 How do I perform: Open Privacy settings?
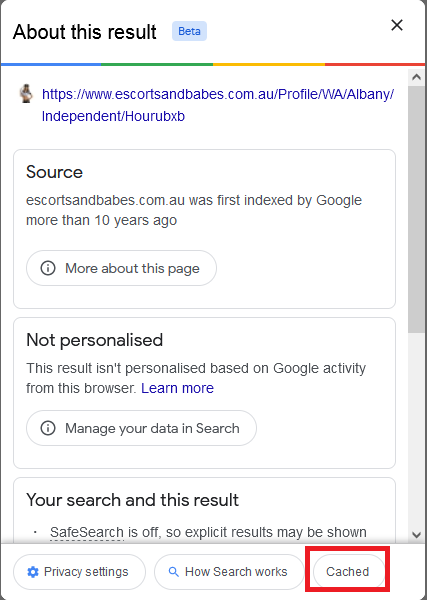80,572
